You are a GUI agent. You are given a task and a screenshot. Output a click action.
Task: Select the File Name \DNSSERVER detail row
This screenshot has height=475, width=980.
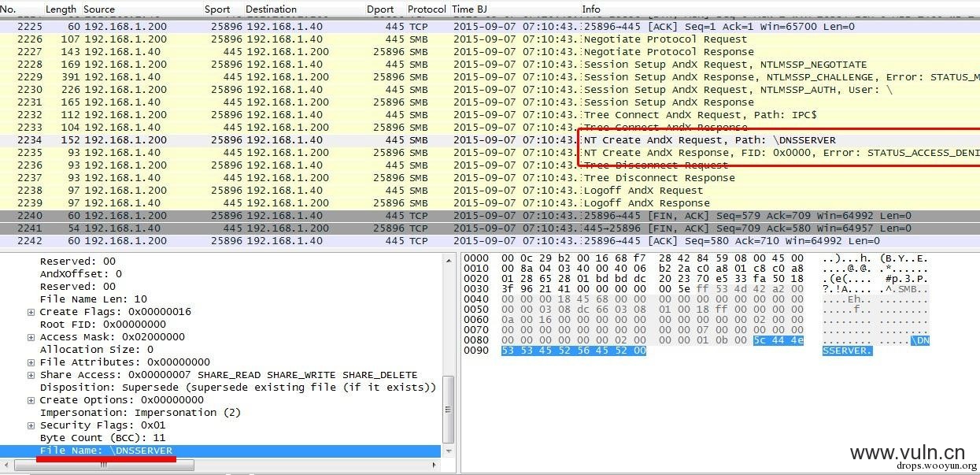[x=106, y=451]
